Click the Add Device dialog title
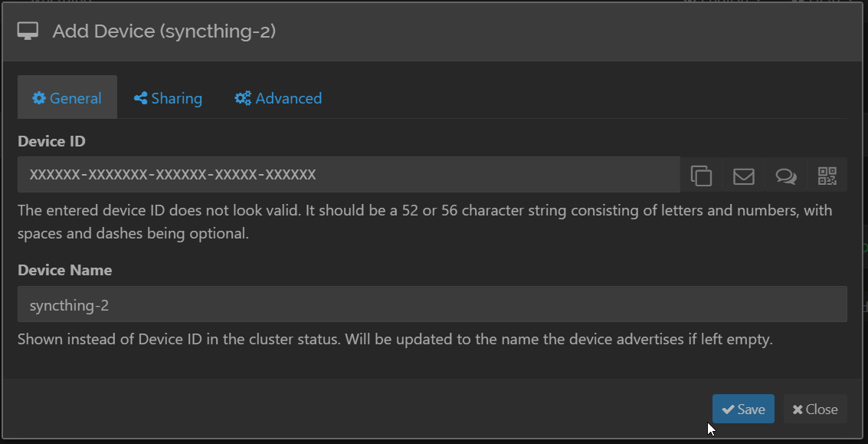 164,31
